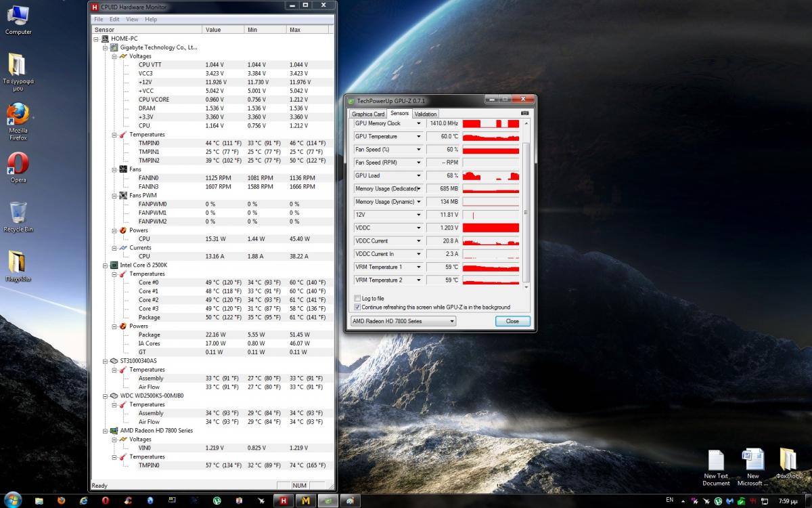
Task: Switch to the Graphics Card tab in GPU-Z
Action: coord(368,114)
